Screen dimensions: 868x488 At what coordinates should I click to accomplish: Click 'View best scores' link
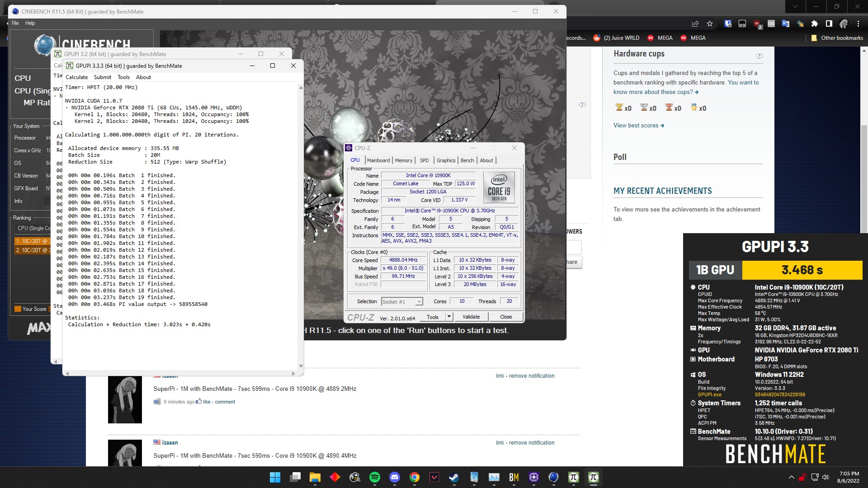tap(639, 126)
